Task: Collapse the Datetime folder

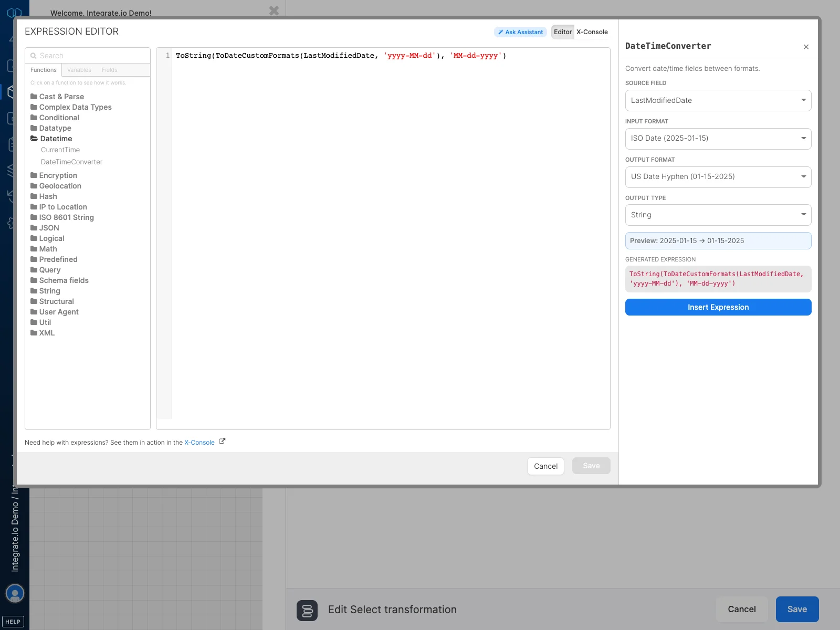Action: click(51, 139)
